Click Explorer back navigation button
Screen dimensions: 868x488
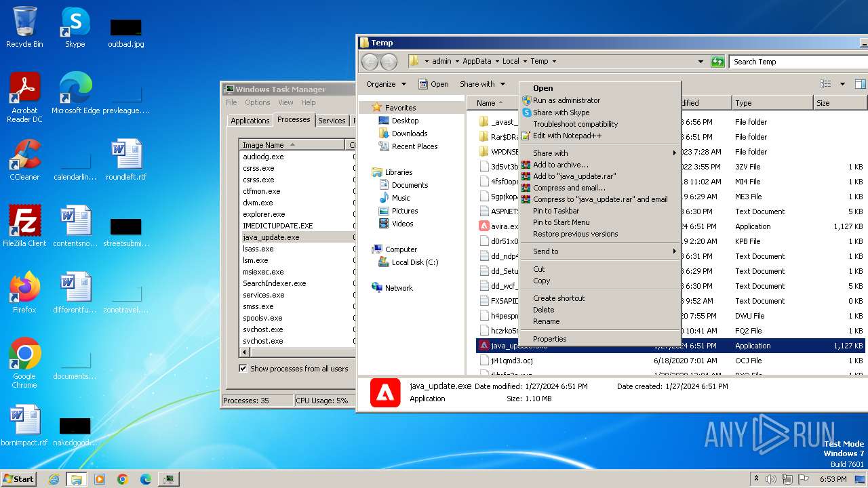(370, 62)
